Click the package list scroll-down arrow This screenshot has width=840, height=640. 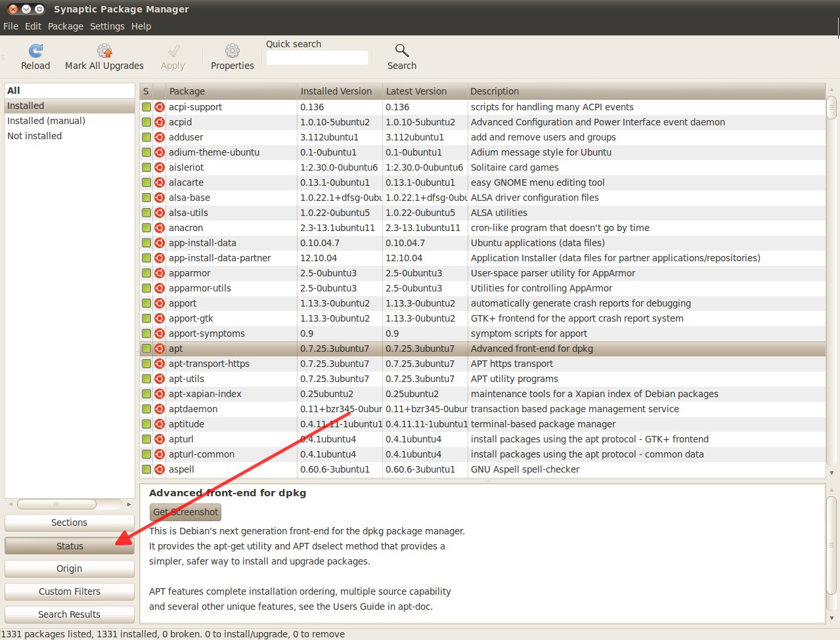(831, 473)
